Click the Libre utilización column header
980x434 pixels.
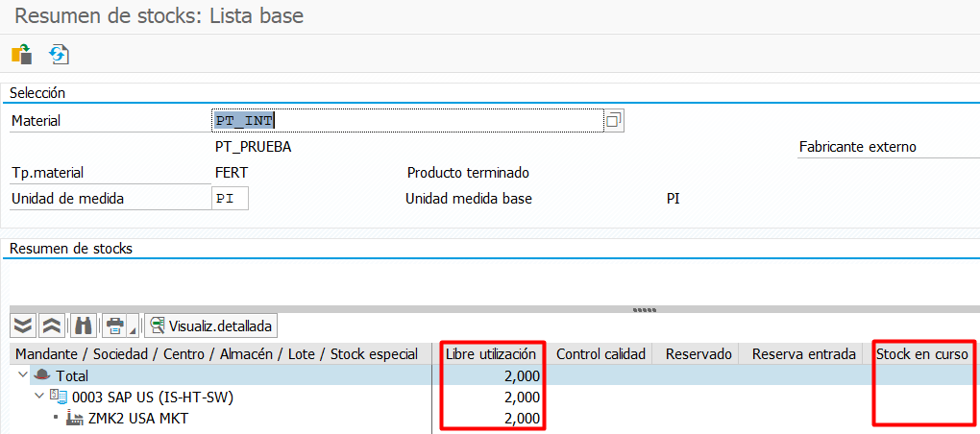coord(491,354)
